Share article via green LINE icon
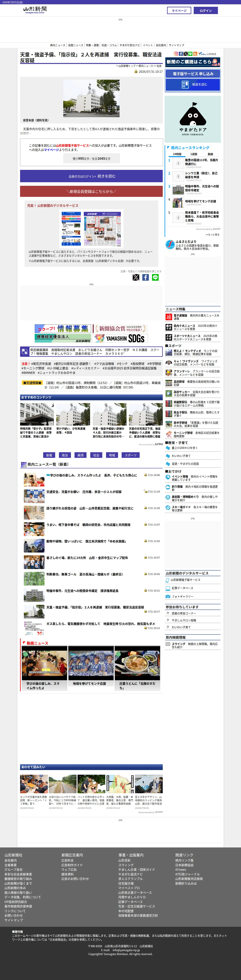Screen dimensions: 241x980 [155, 277]
